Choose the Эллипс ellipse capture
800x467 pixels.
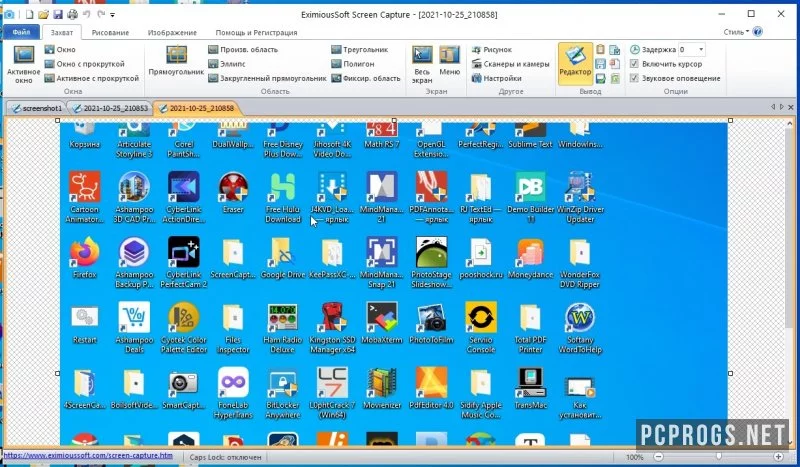pos(227,64)
